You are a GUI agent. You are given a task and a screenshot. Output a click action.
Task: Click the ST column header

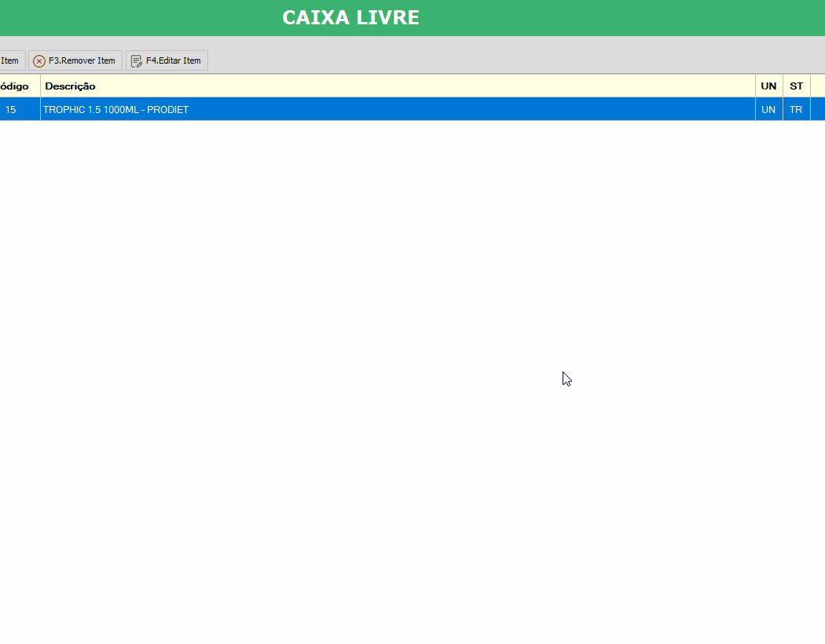coord(796,86)
